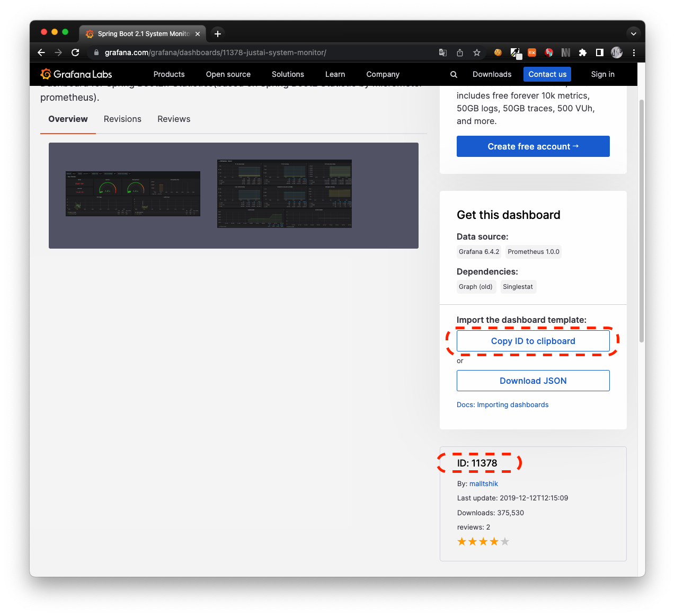Click the Singlestat dependency tag

[x=518, y=287]
